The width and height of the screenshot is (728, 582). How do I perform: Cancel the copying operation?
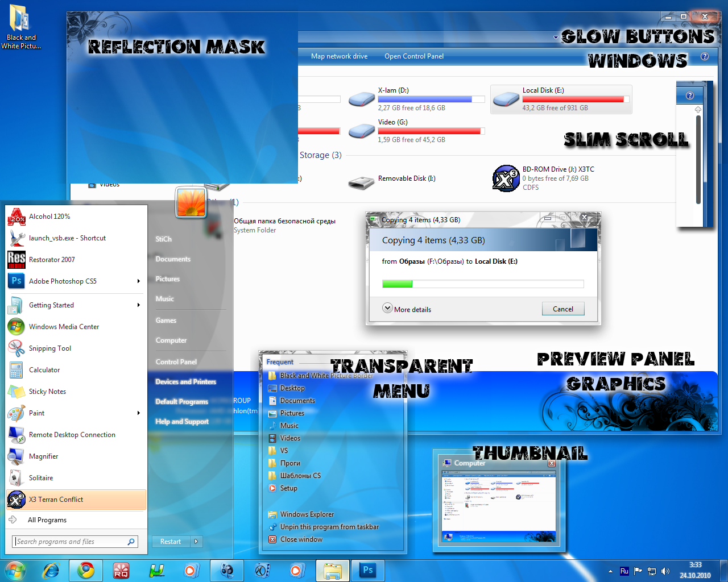coord(563,309)
